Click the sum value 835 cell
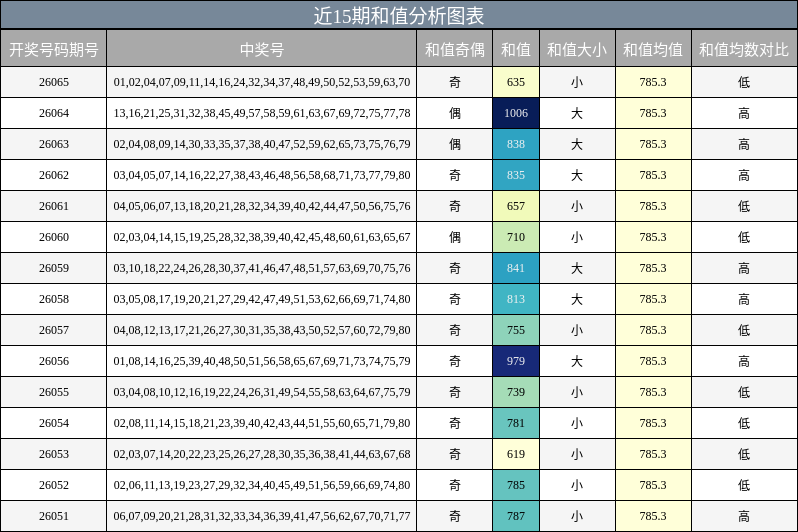 click(x=516, y=175)
